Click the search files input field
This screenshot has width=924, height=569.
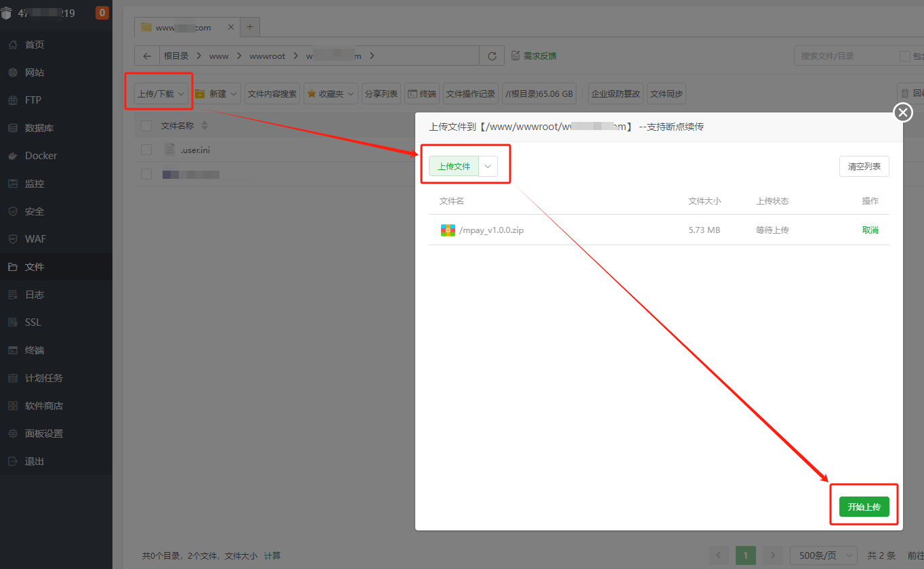click(x=843, y=56)
